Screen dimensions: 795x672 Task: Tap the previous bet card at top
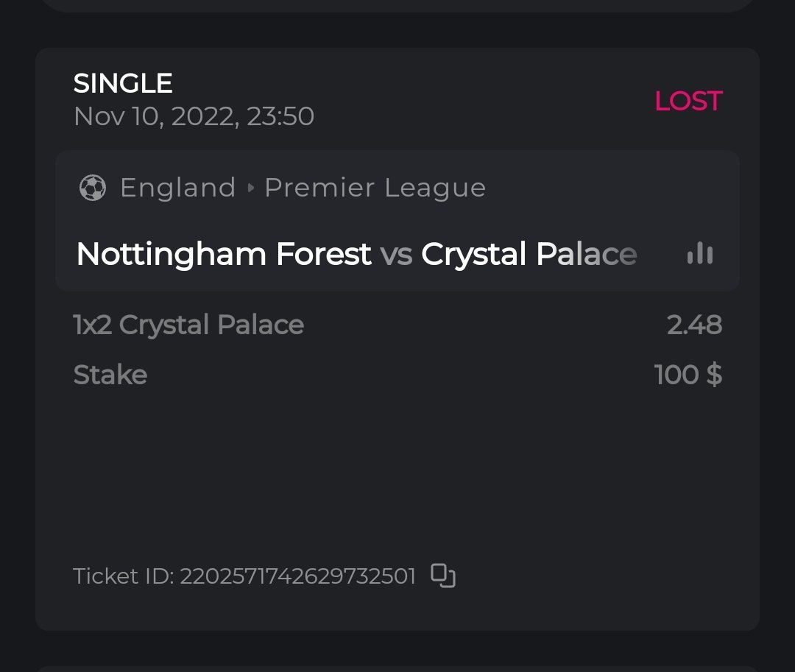tap(397, 5)
